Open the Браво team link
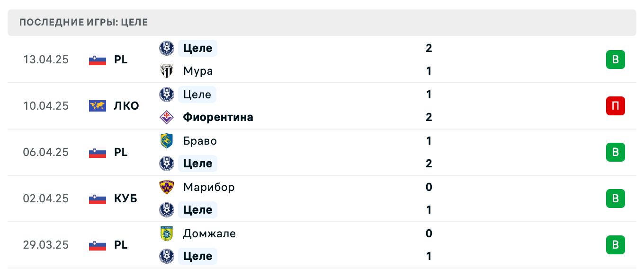Image resolution: width=644 pixels, height=277 pixels. (200, 141)
